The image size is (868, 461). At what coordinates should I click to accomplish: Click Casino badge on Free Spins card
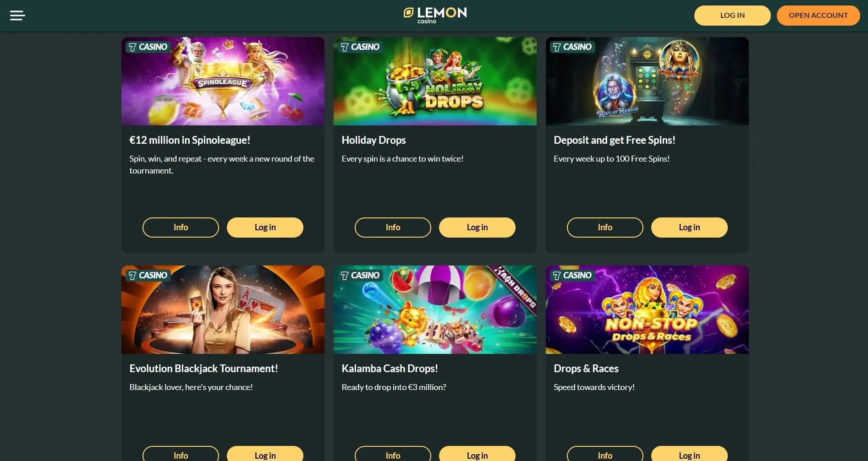tap(572, 47)
